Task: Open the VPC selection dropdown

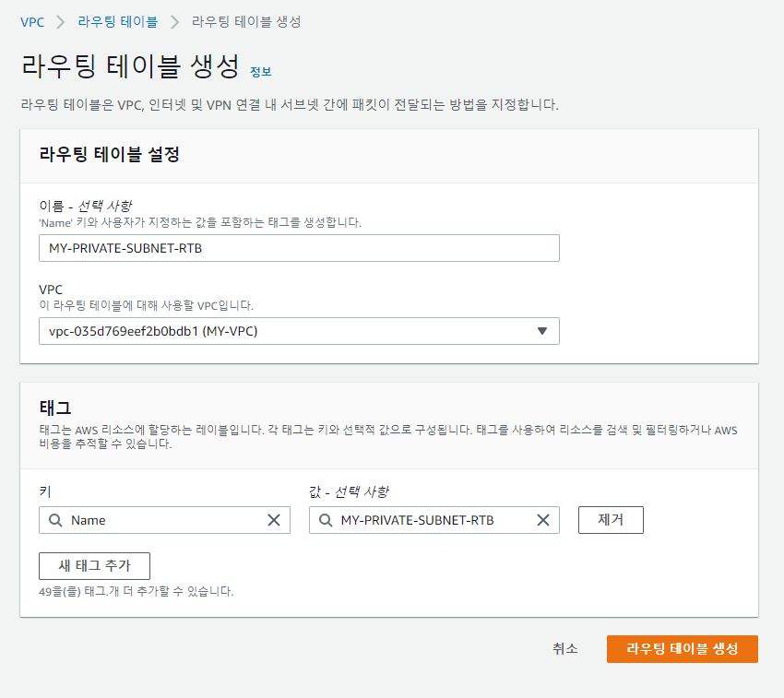Action: (x=299, y=331)
